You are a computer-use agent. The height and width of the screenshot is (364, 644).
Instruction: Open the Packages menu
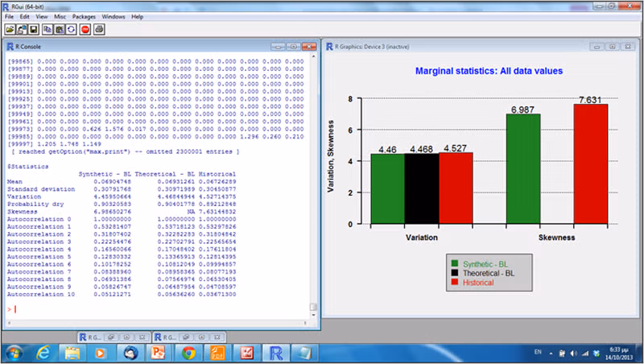point(84,17)
